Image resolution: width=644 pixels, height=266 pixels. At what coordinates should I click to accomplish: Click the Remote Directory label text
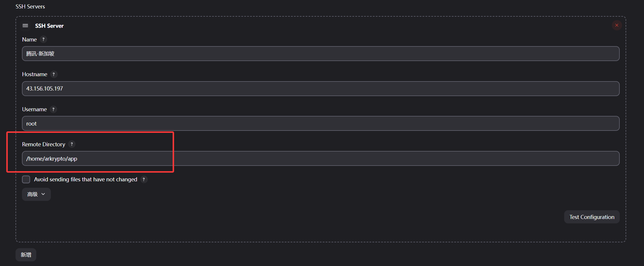point(44,145)
